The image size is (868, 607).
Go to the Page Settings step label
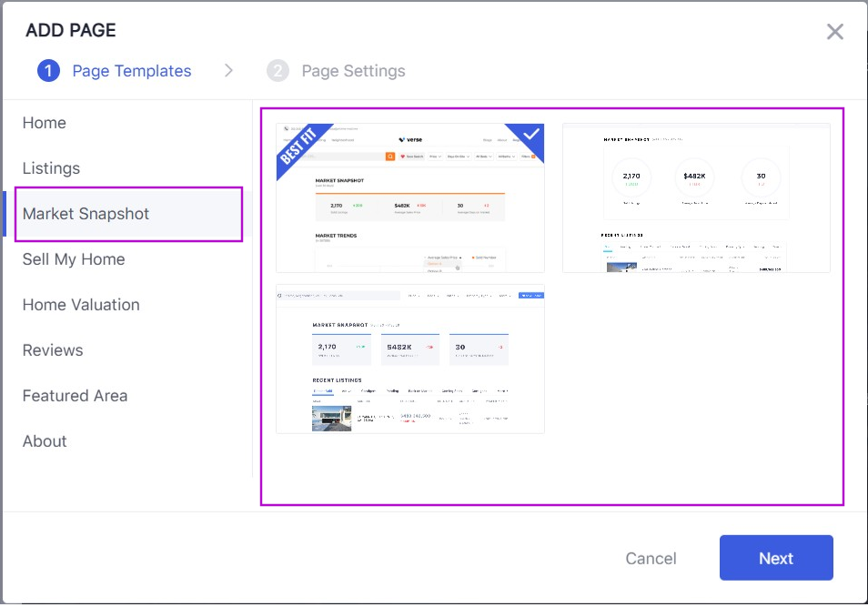[x=353, y=71]
